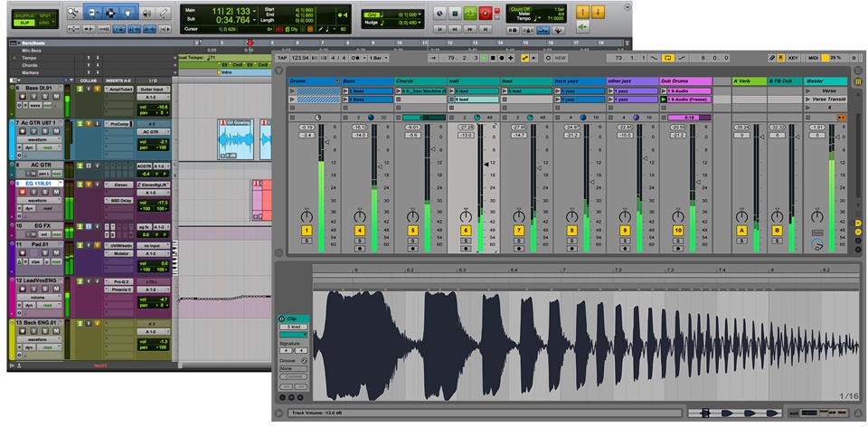Click the Pro Tools Stop transport button
Image resolution: width=868 pixels, height=427 pixels.
coord(455,13)
